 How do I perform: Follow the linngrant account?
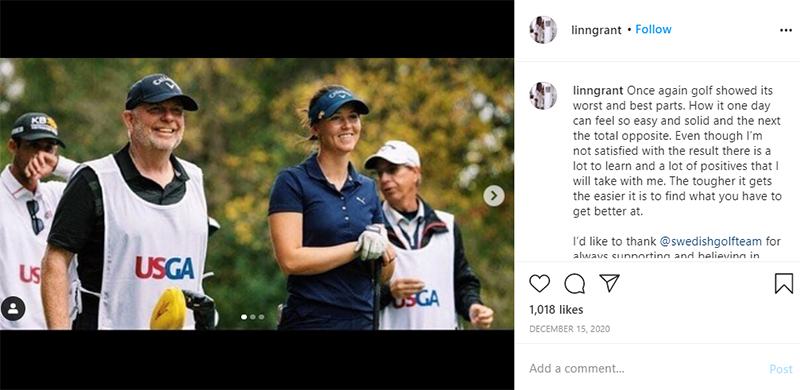[653, 30]
